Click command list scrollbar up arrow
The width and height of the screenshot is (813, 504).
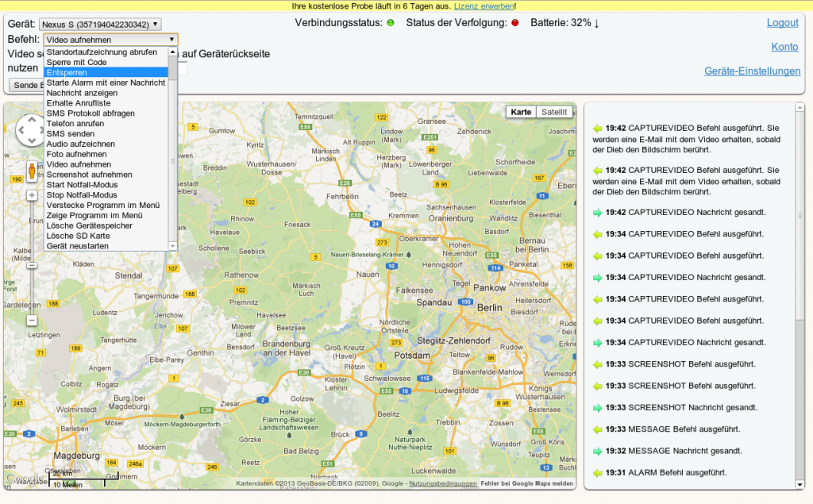pyautogui.click(x=172, y=52)
